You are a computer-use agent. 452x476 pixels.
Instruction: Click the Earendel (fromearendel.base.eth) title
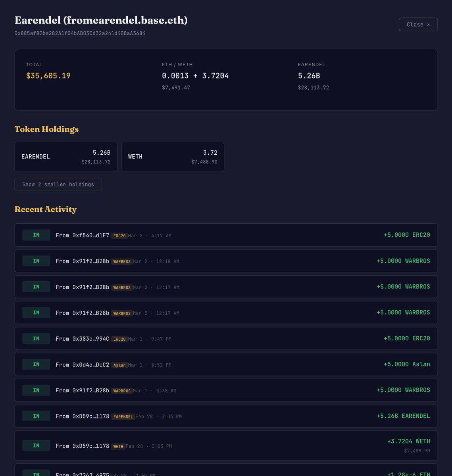101,20
